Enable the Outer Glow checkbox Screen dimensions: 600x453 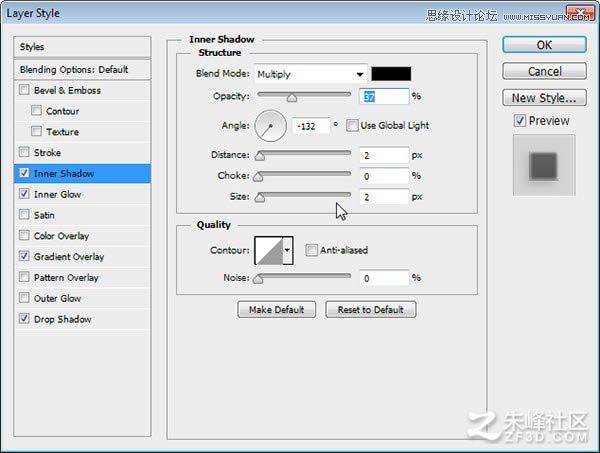[x=24, y=297]
